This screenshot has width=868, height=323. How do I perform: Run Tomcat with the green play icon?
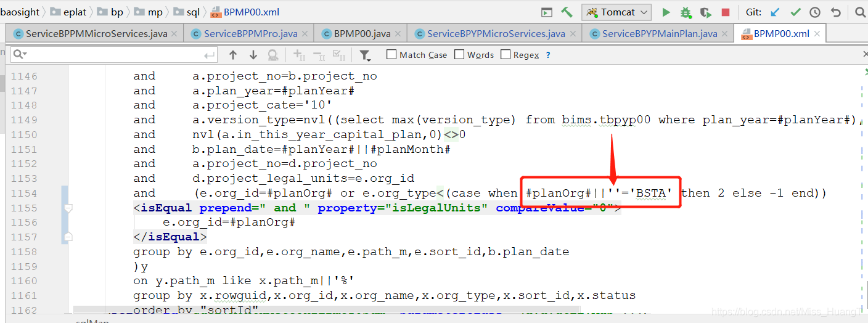pyautogui.click(x=666, y=12)
